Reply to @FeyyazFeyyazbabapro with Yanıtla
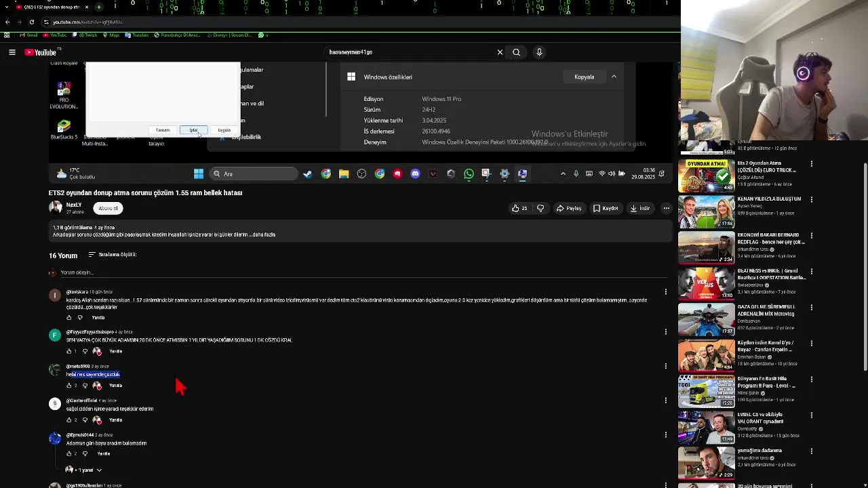The image size is (868, 488). click(116, 351)
